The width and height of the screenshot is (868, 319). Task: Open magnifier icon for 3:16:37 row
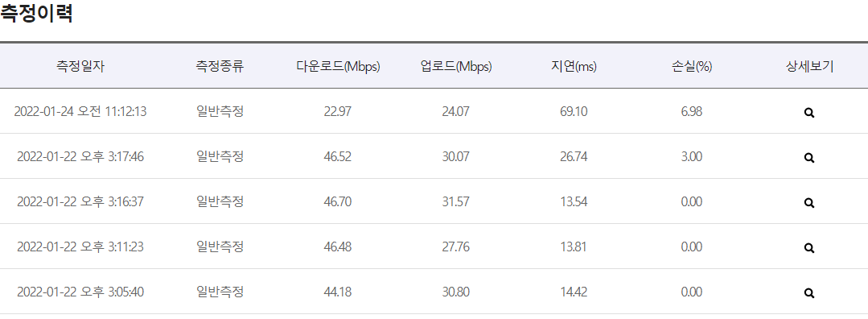(808, 202)
